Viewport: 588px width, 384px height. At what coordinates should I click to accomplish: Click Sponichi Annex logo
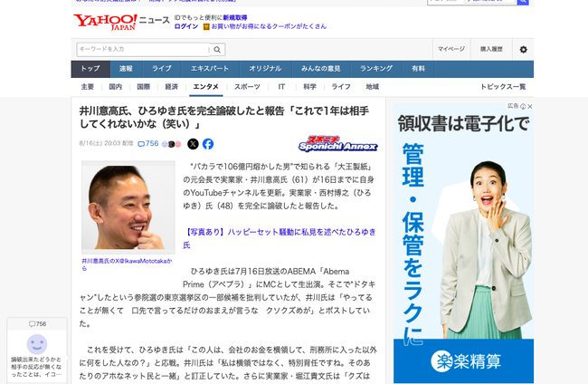click(338, 144)
